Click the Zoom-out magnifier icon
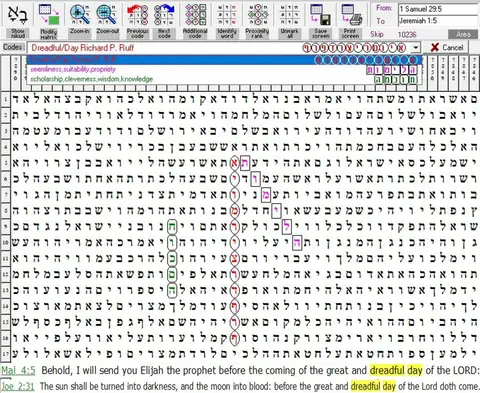This screenshot has height=393, width=480. pyautogui.click(x=107, y=14)
